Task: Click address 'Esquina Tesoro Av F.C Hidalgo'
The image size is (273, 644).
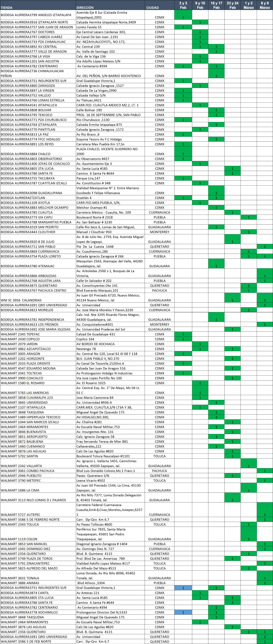Action: point(99,139)
